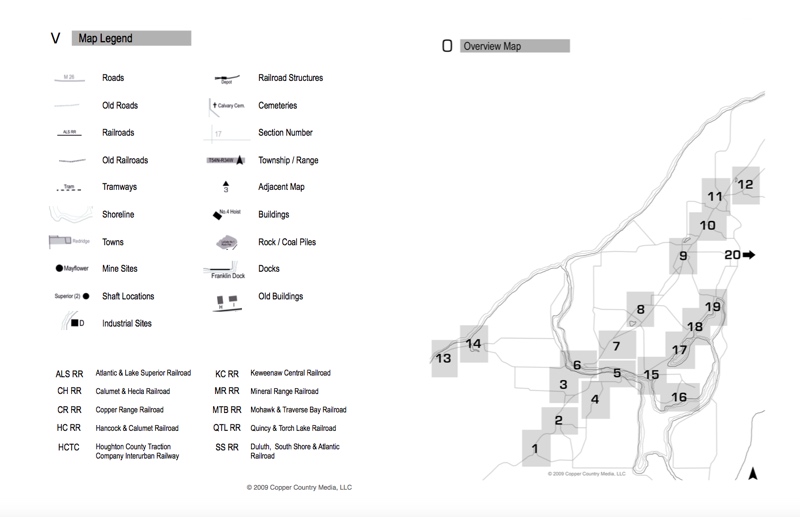This screenshot has height=517, width=800.
Task: Open map tile 17
Action: click(680, 350)
